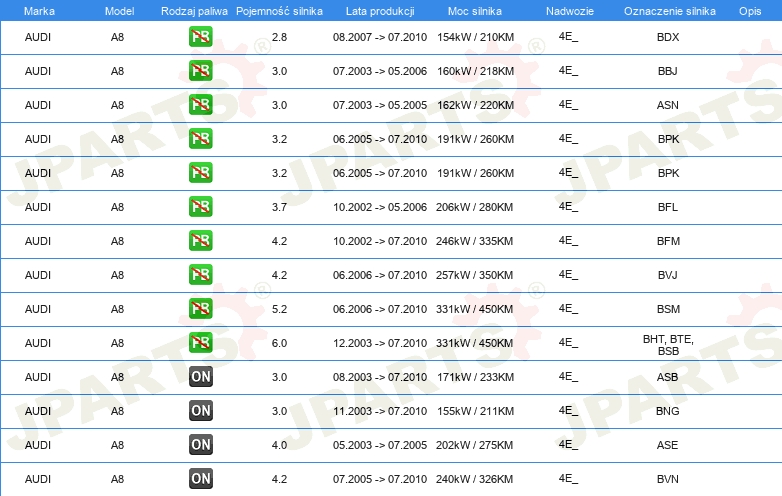Click engine code BBJ
The width and height of the screenshot is (782, 496).
point(668,71)
